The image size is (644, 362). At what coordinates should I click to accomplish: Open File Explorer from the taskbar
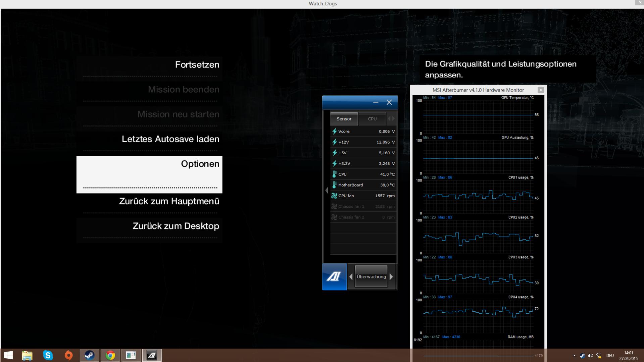tap(27, 355)
